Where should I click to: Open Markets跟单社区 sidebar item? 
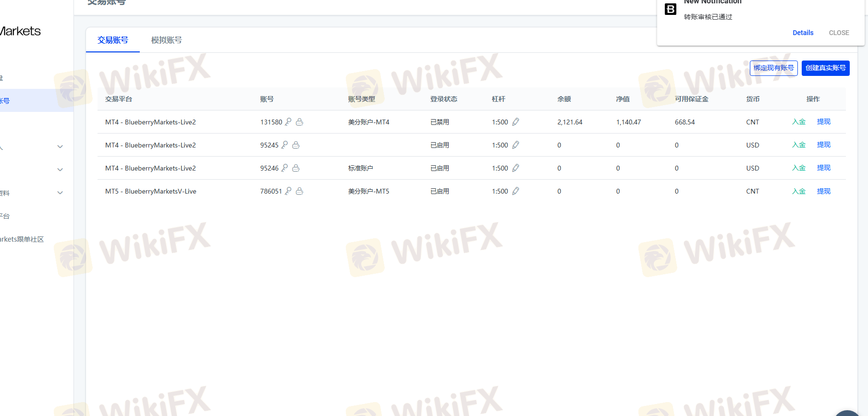(x=22, y=239)
